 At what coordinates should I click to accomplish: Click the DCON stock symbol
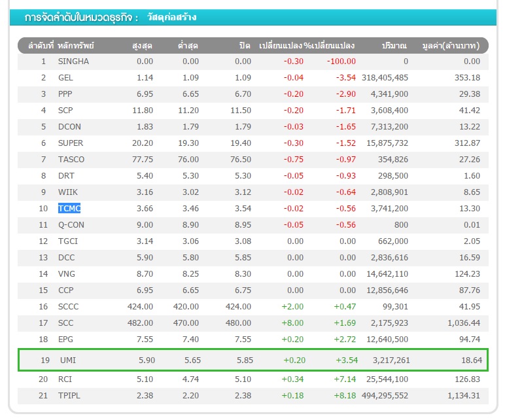(x=69, y=127)
